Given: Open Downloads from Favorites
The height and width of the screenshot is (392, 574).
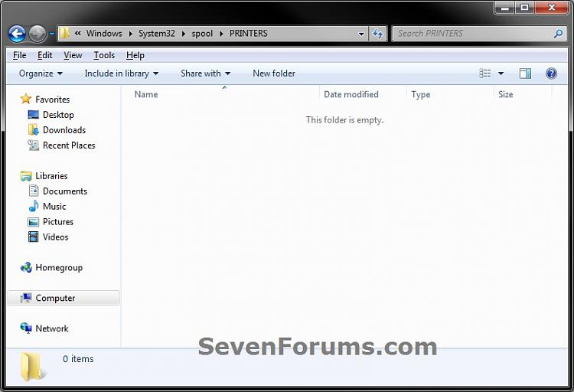Looking at the screenshot, I should [64, 130].
